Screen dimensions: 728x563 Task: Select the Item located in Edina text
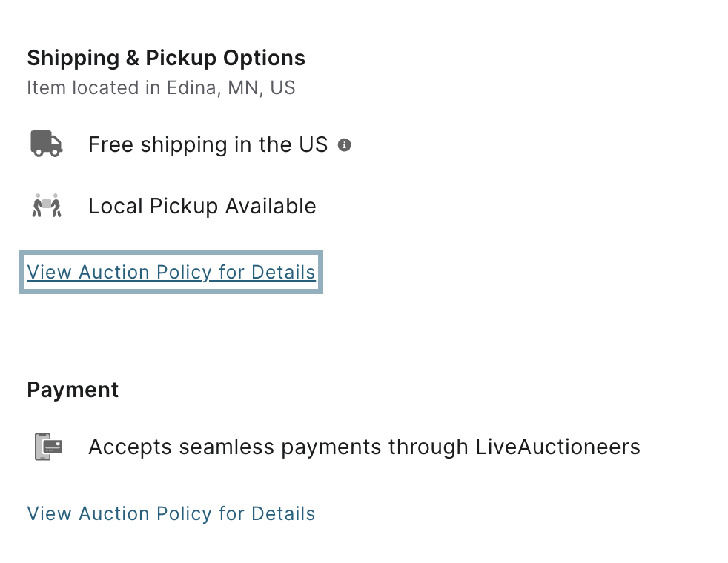161,87
